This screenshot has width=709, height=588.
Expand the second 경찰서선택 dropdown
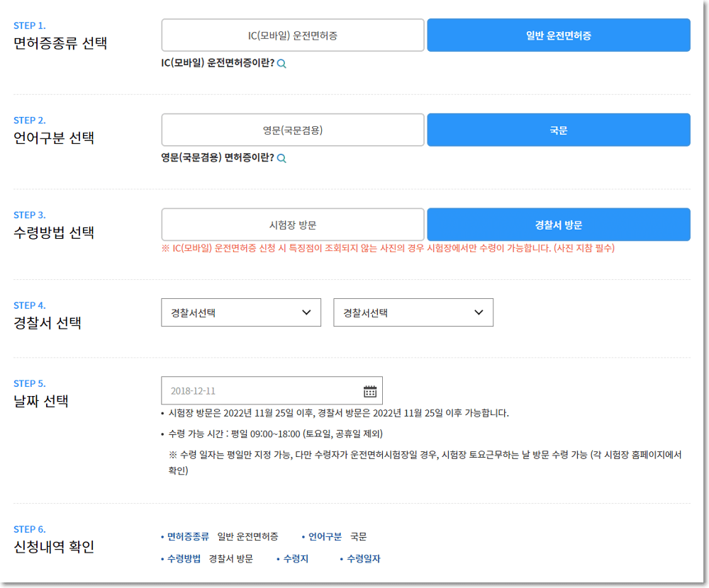click(413, 312)
